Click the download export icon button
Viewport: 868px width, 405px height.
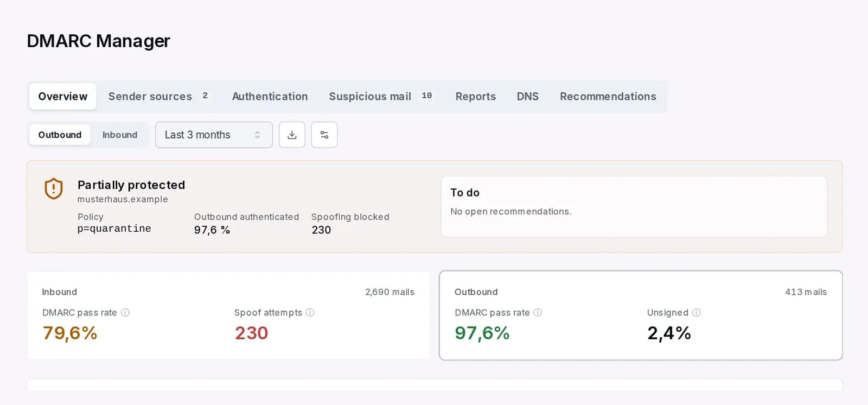pyautogui.click(x=292, y=135)
